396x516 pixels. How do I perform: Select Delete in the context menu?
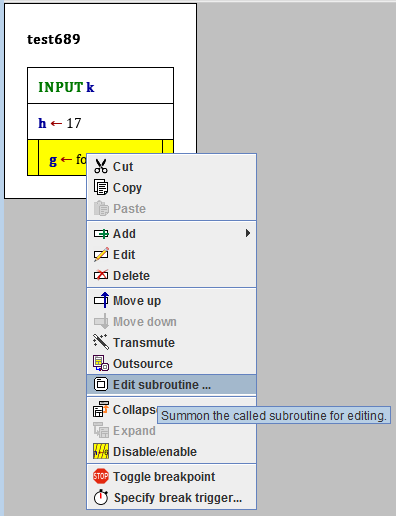pyautogui.click(x=171, y=276)
